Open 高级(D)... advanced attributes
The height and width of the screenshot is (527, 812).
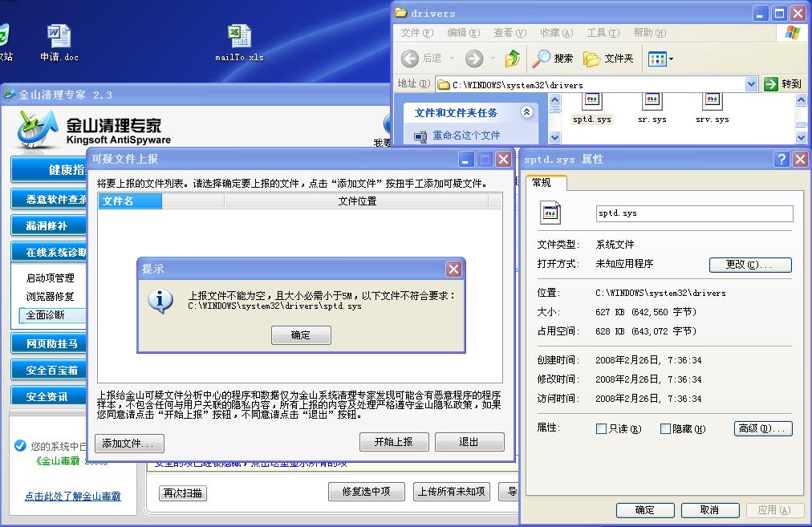(763, 428)
